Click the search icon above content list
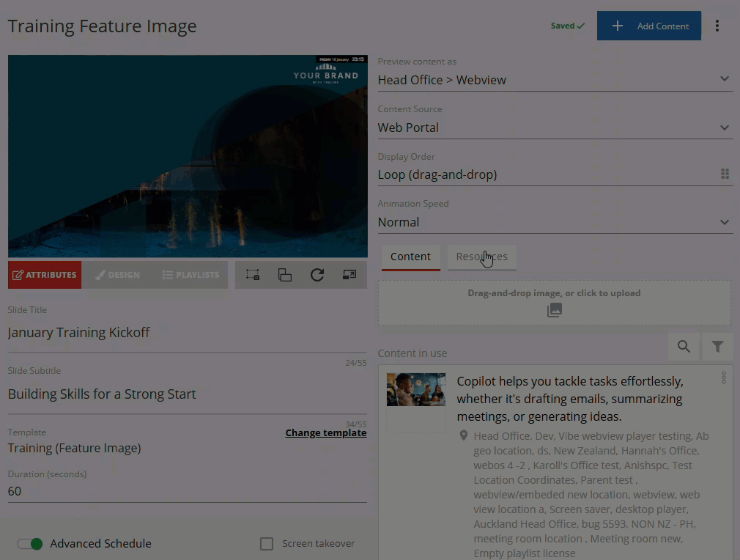The image size is (740, 560). point(684,347)
